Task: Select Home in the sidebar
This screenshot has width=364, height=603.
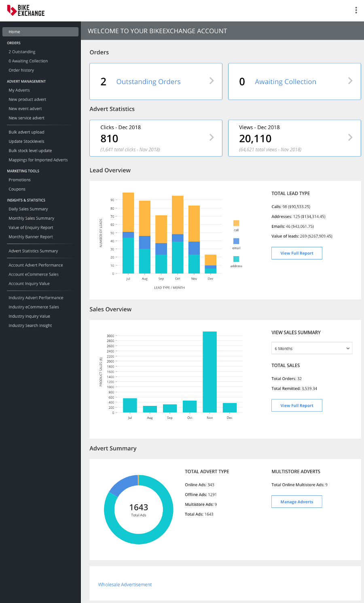Action: 40,32
